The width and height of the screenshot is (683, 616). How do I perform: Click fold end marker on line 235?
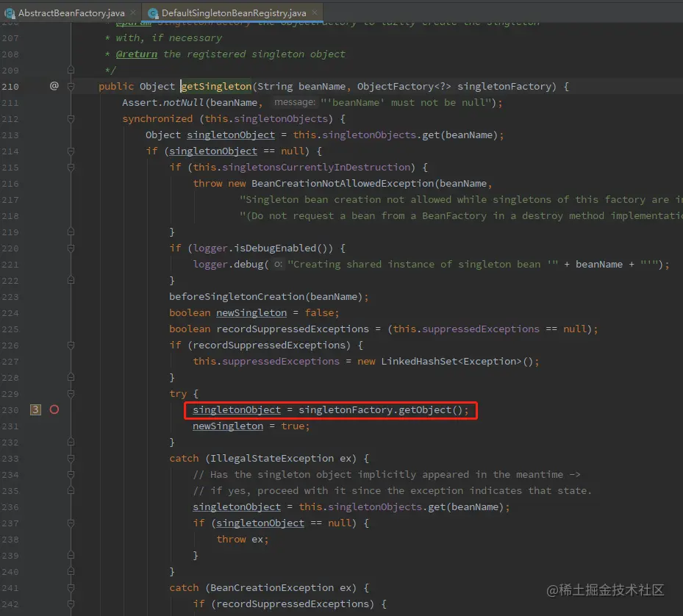click(x=71, y=490)
